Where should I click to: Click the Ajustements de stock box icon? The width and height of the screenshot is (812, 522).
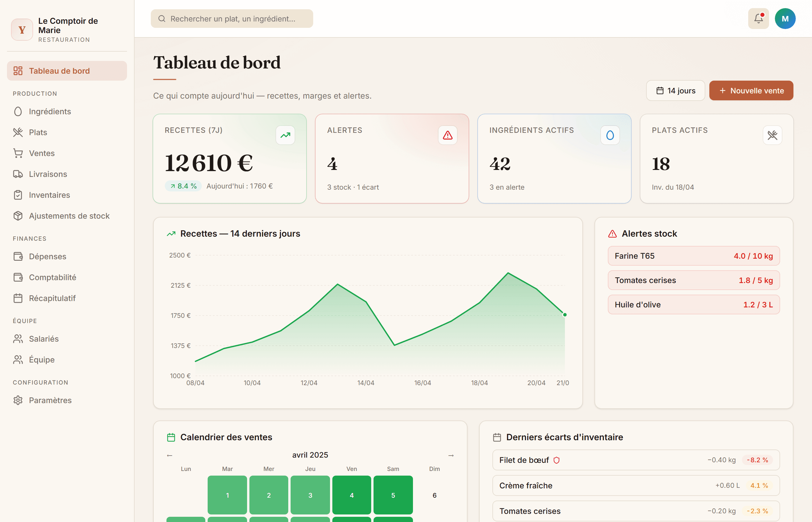pos(18,216)
